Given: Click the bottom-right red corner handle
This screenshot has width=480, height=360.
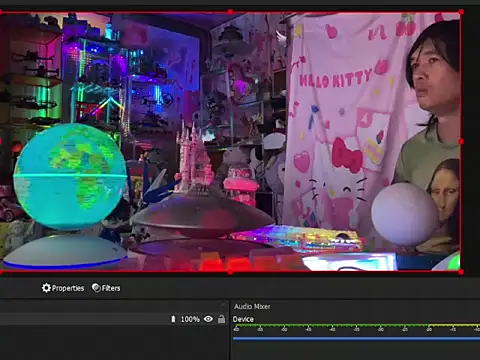Looking at the screenshot, I should pyautogui.click(x=461, y=272).
